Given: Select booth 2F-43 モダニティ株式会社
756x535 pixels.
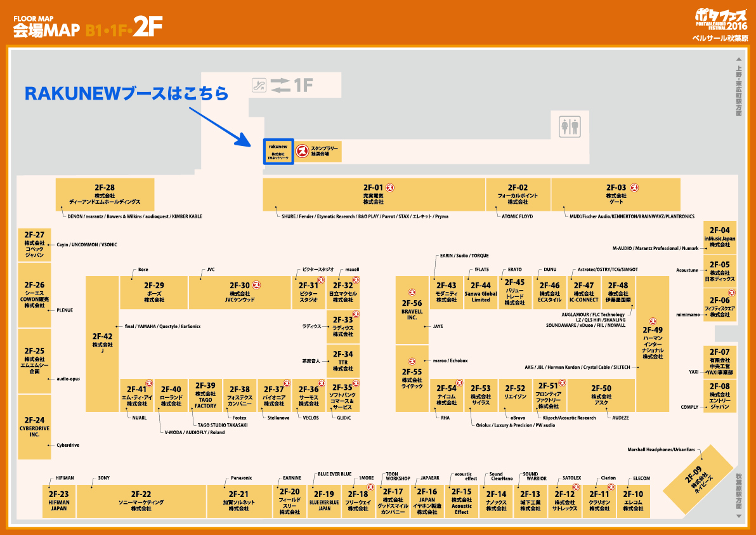Looking at the screenshot, I should (x=446, y=293).
